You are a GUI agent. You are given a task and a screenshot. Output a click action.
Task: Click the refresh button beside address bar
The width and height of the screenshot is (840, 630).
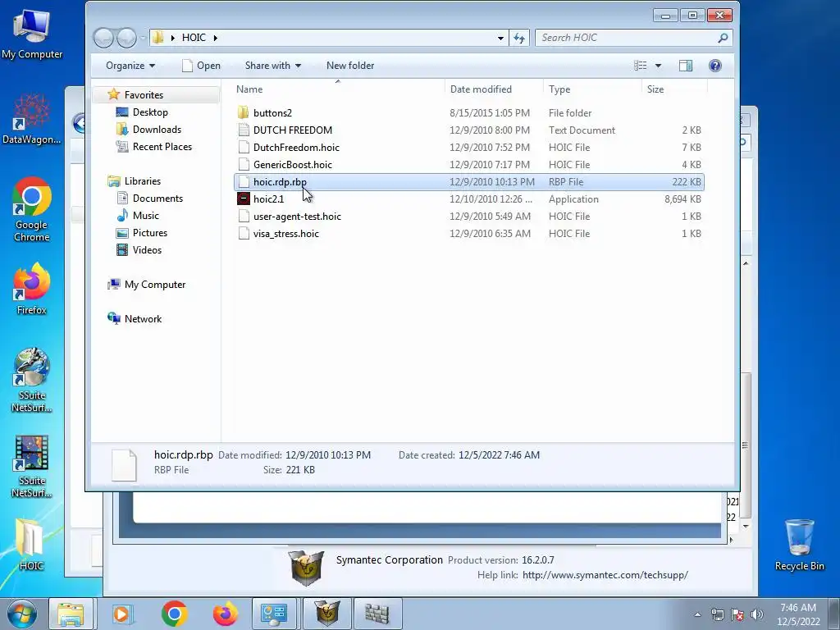(x=519, y=38)
